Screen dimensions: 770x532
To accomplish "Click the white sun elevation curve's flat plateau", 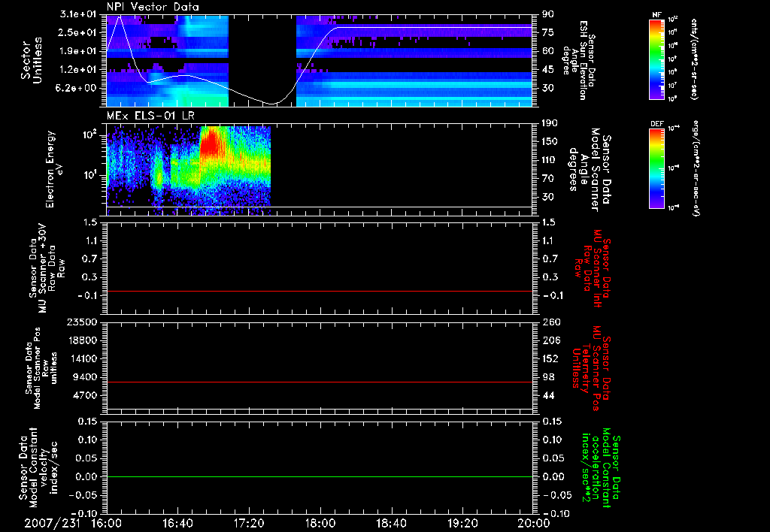I will (x=435, y=27).
